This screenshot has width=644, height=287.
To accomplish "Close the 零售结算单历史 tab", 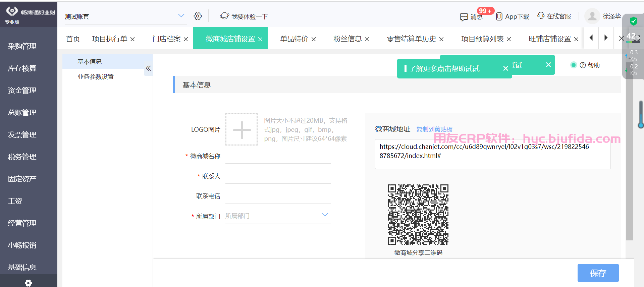I will (441, 39).
